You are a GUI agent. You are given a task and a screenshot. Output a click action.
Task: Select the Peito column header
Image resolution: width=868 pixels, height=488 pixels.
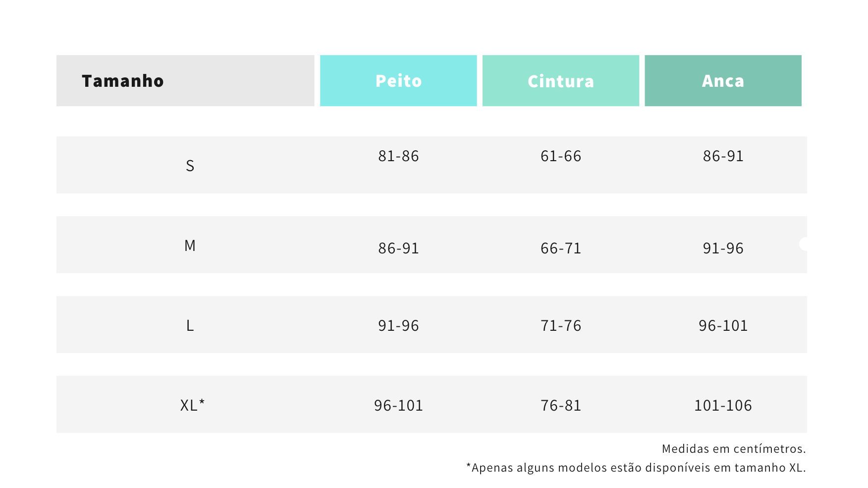tap(398, 80)
